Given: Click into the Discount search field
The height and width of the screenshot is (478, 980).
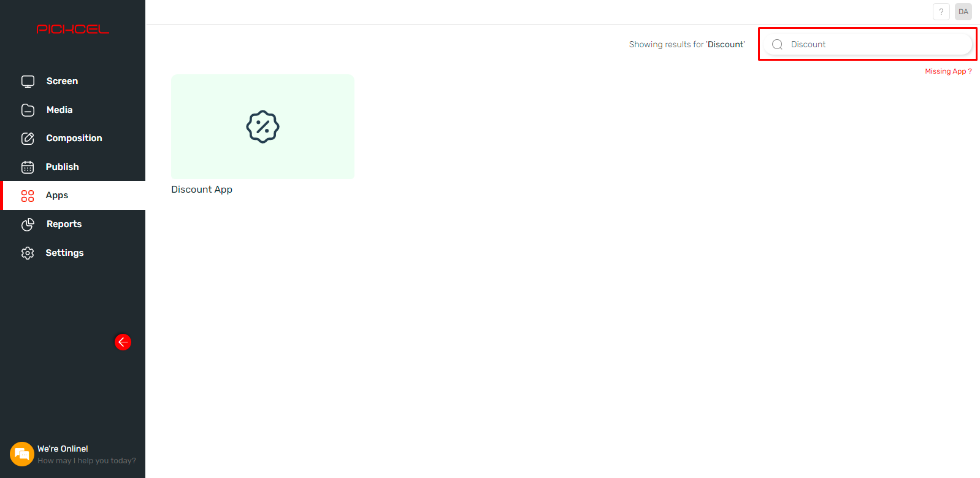Looking at the screenshot, I should pos(868,44).
